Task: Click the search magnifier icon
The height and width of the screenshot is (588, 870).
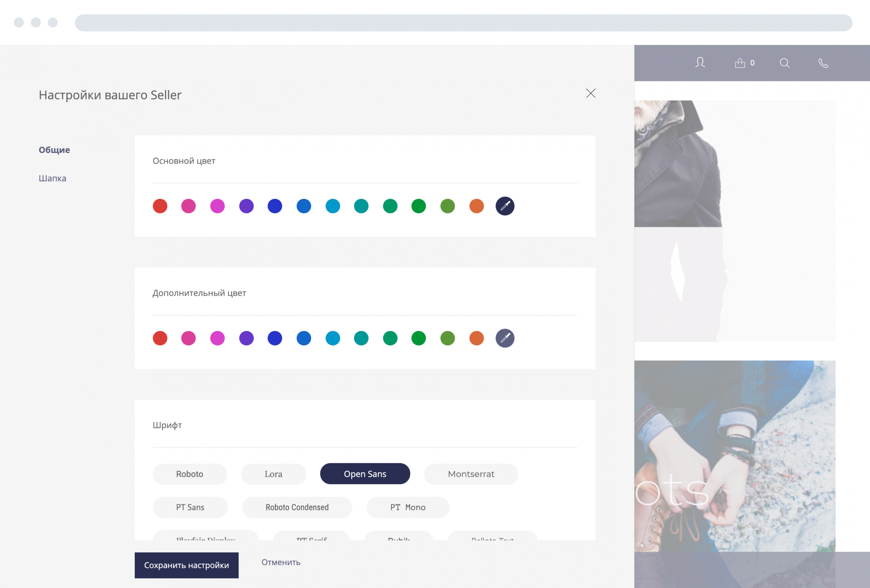Action: pyautogui.click(x=785, y=63)
